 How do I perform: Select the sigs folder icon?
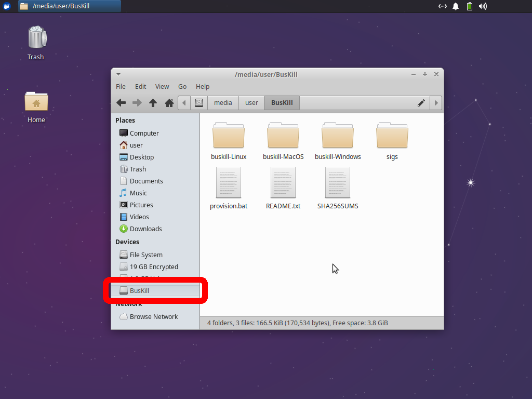pyautogui.click(x=392, y=136)
